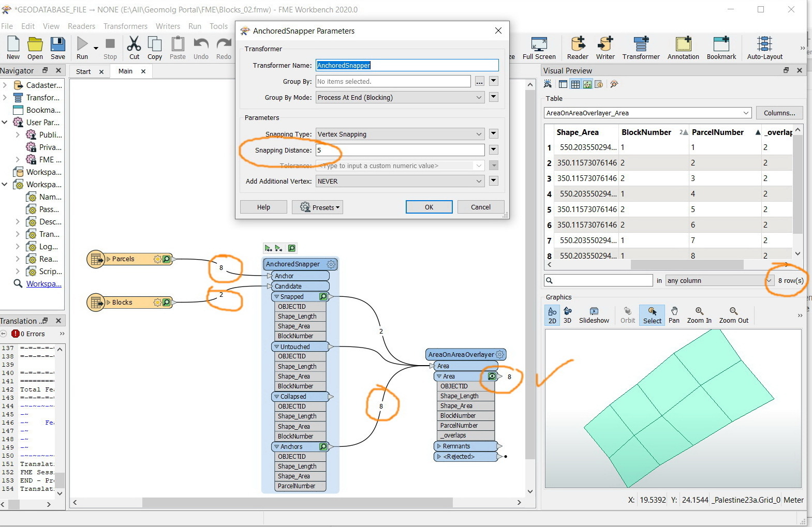Open the AreaOnAreaOverlayer_Area table selector
This screenshot has width=812, height=527.
[647, 113]
